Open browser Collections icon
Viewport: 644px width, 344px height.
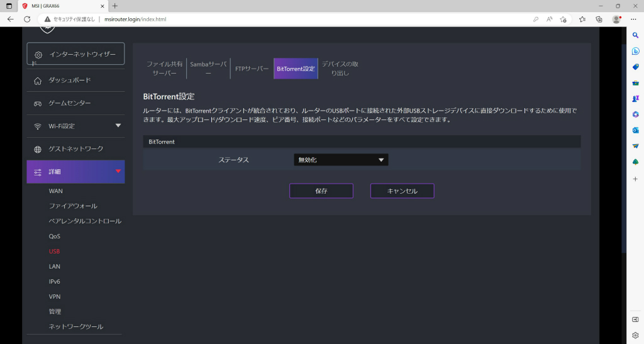[599, 19]
